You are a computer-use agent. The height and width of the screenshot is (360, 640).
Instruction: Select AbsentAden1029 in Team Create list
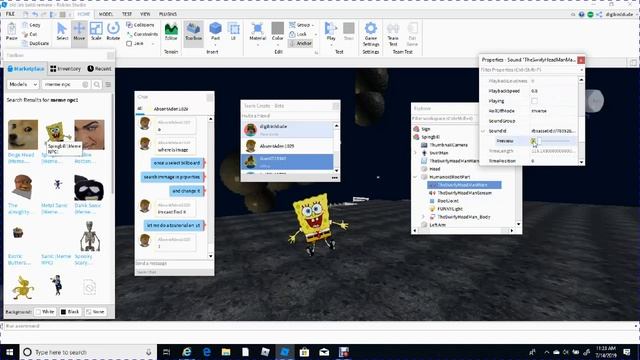tap(287, 146)
